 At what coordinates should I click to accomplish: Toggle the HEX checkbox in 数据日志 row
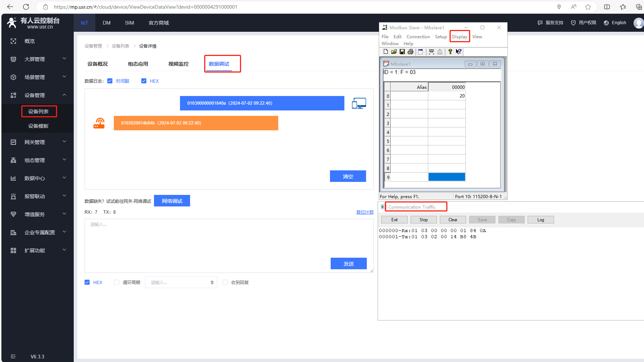(x=144, y=81)
